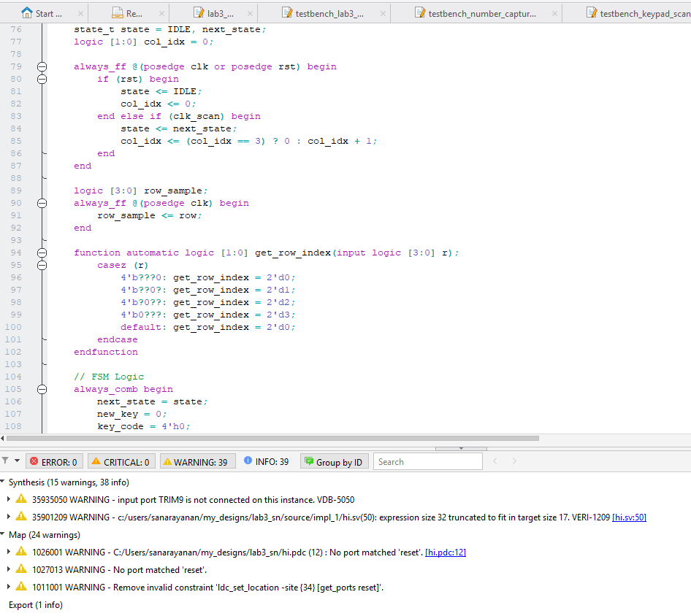Collapse the Synthesis messages group
This screenshot has width=691, height=616.
[4, 482]
